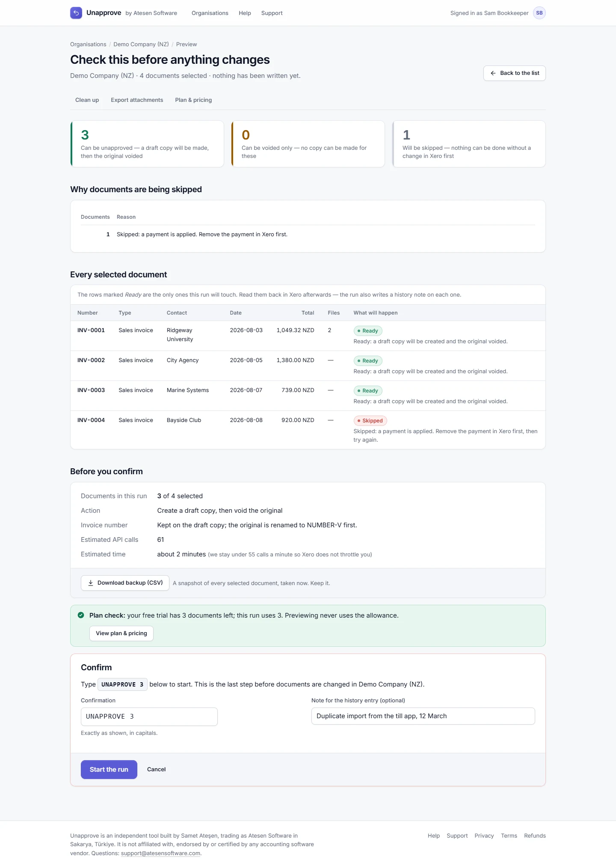Switch to the Plan & pricing tab
616x868 pixels.
193,100
